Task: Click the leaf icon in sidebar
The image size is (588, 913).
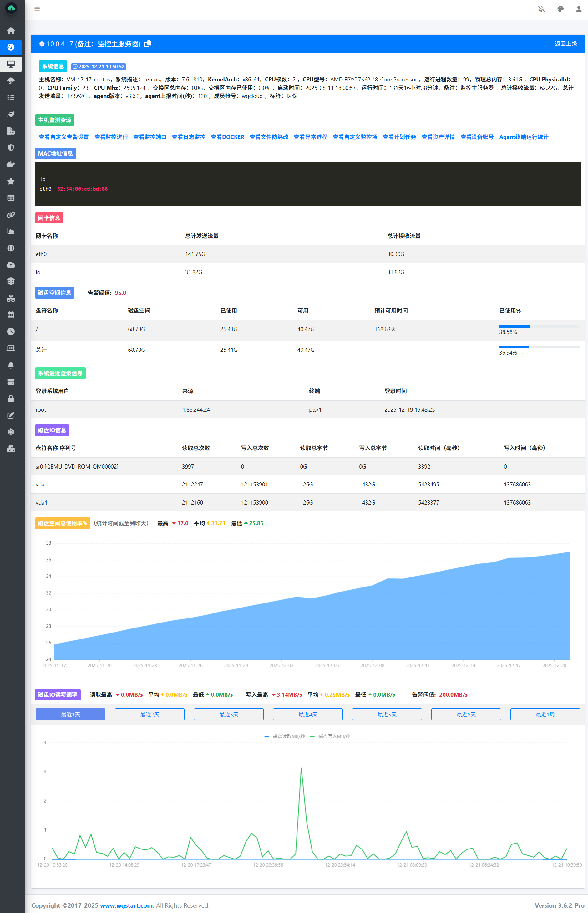Action: [x=11, y=114]
